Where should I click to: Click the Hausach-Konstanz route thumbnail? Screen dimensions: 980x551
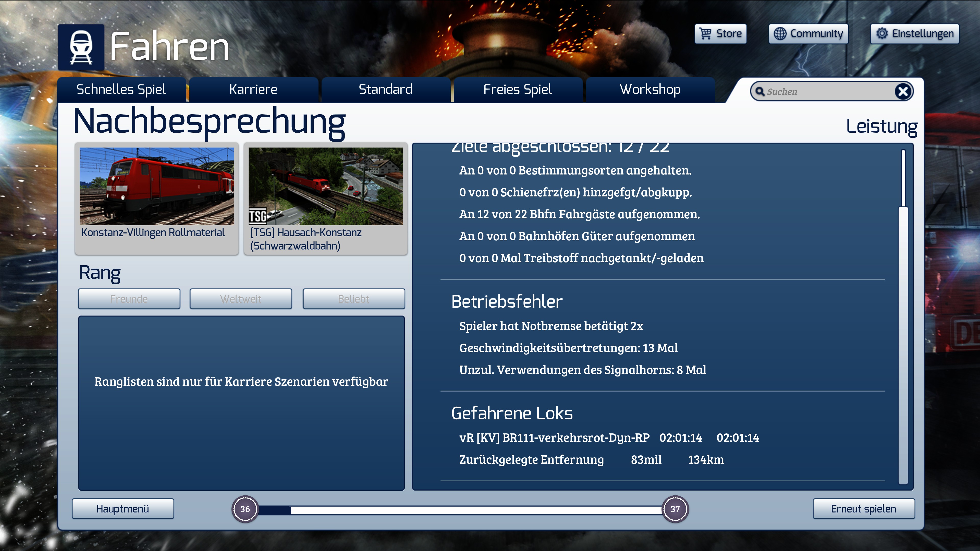click(325, 186)
